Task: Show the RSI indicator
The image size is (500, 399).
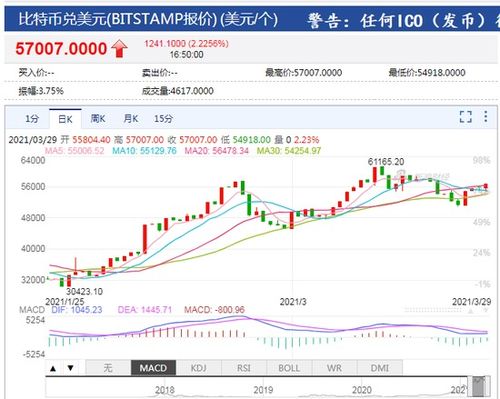Action: [x=244, y=368]
